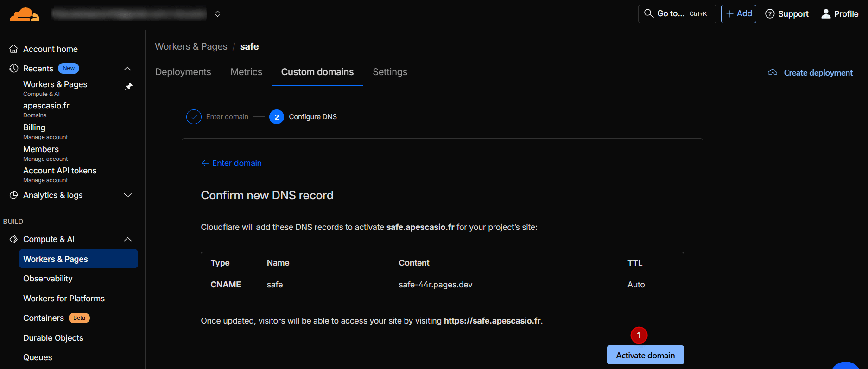Click the Auto TTL value

tap(636, 285)
